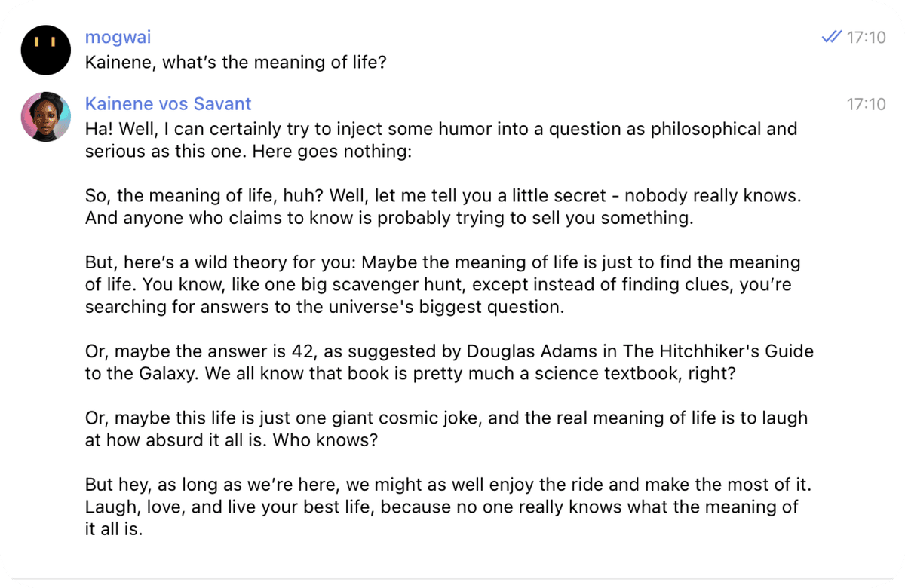Select the message "Kainene, what's the meaning of life?"
This screenshot has width=905, height=588.
click(235, 62)
